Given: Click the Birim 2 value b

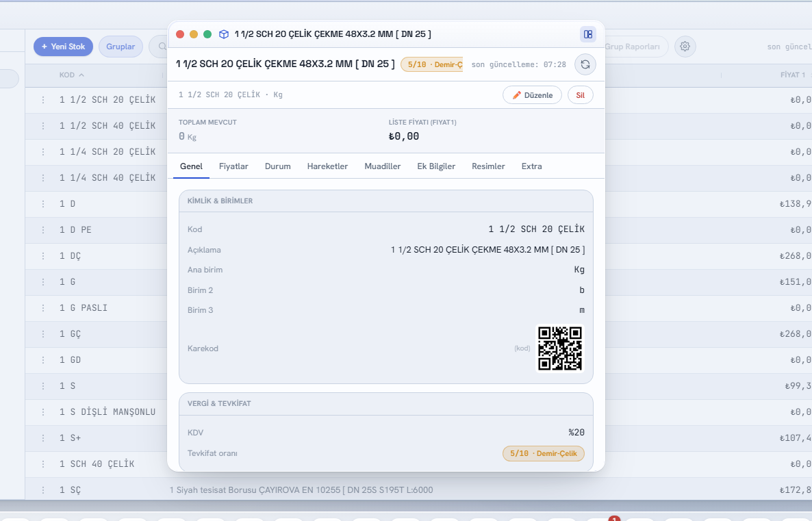Looking at the screenshot, I should (582, 290).
